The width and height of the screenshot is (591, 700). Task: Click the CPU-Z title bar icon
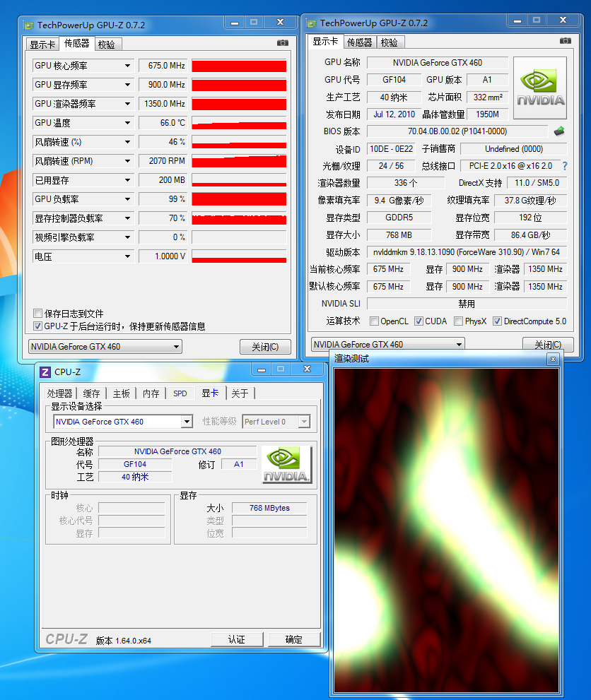pos(45,372)
